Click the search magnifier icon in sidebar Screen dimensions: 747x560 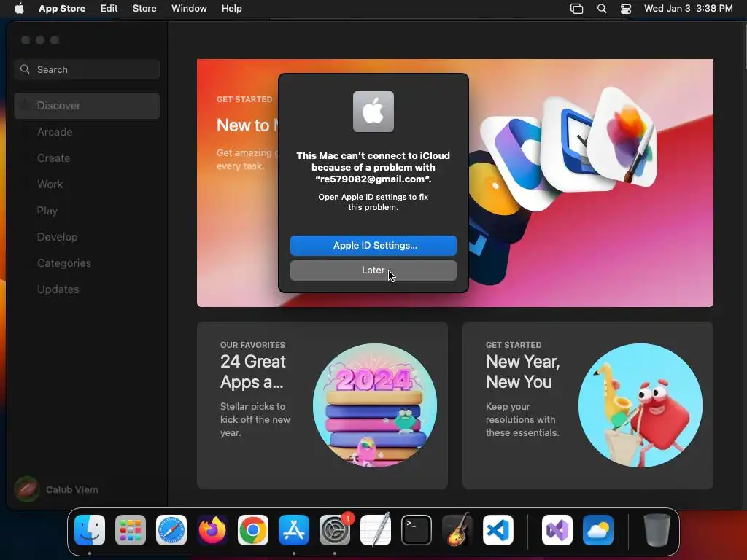click(25, 69)
